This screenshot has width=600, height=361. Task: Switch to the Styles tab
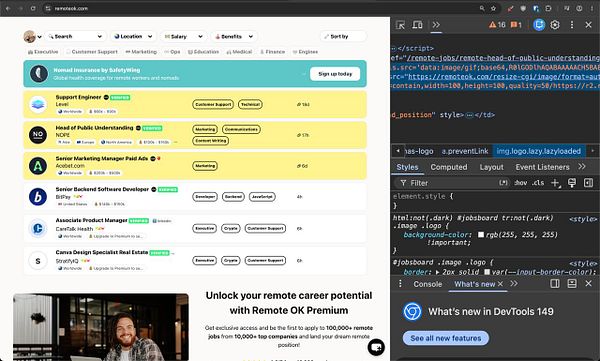(x=407, y=167)
